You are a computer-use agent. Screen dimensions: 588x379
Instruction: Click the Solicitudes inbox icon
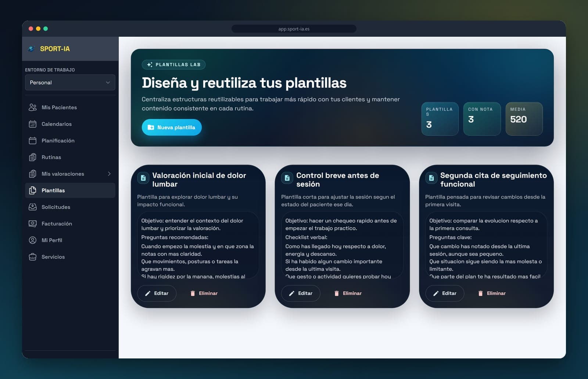coord(33,207)
